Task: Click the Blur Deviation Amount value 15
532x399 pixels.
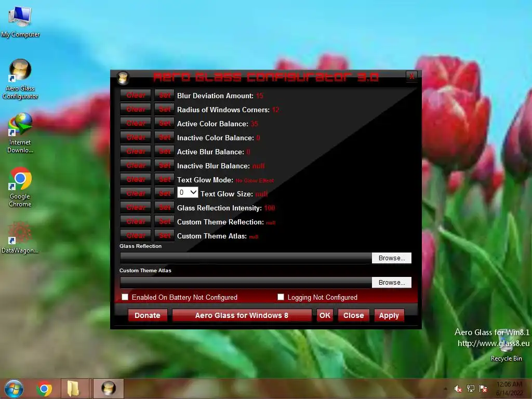Action: pyautogui.click(x=260, y=96)
